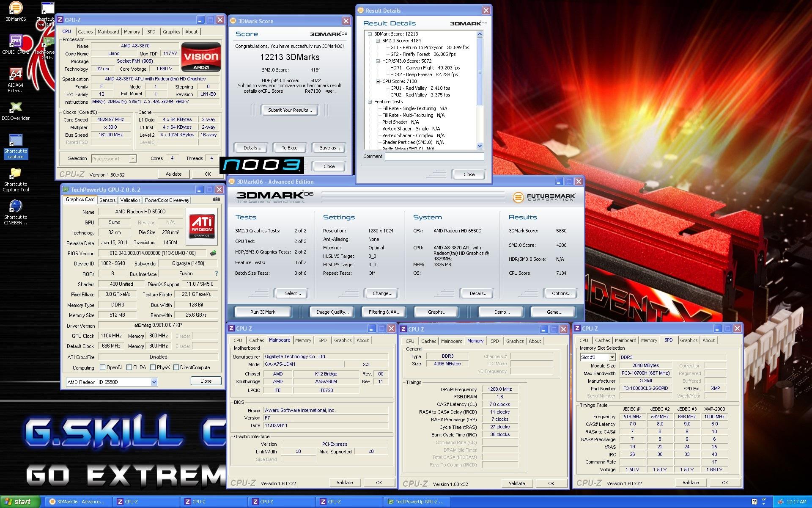Screen dimensions: 812x508
Task: Click the Bus Interface question mark icon
Action: 217,273
